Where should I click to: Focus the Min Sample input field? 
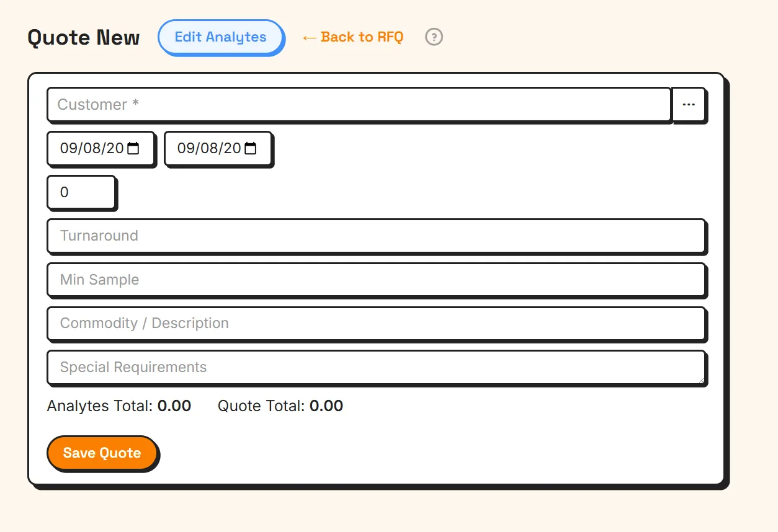377,280
